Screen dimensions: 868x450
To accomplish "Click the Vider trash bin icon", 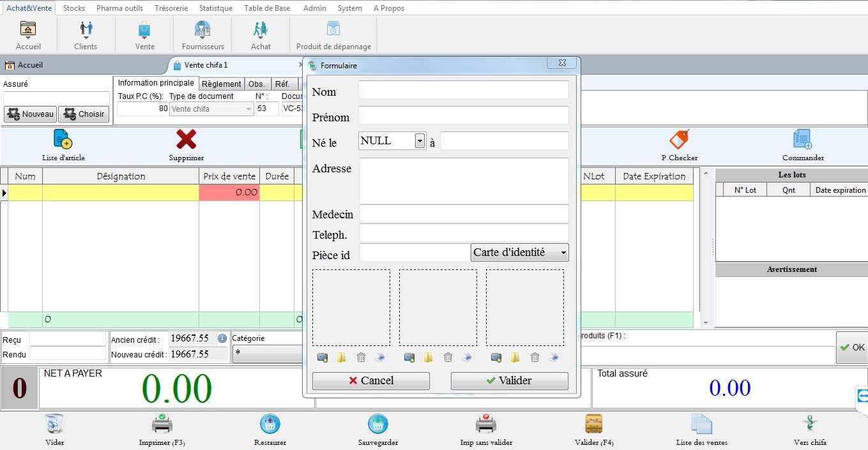I will coord(54,424).
